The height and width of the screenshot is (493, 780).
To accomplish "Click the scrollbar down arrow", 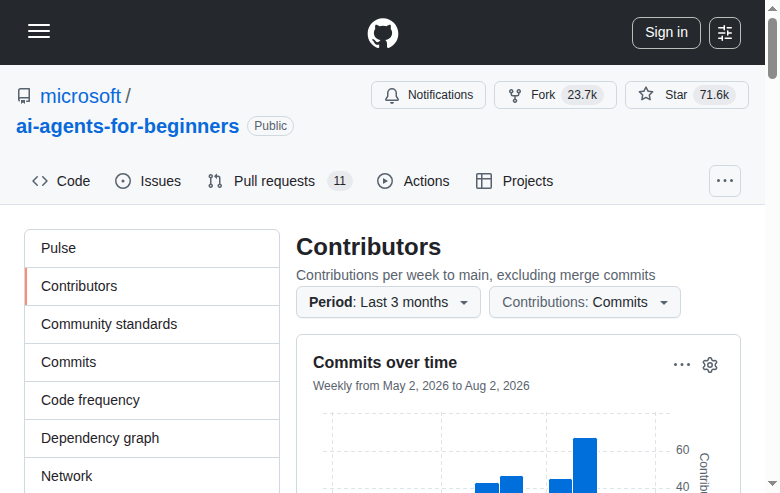I will point(772,484).
